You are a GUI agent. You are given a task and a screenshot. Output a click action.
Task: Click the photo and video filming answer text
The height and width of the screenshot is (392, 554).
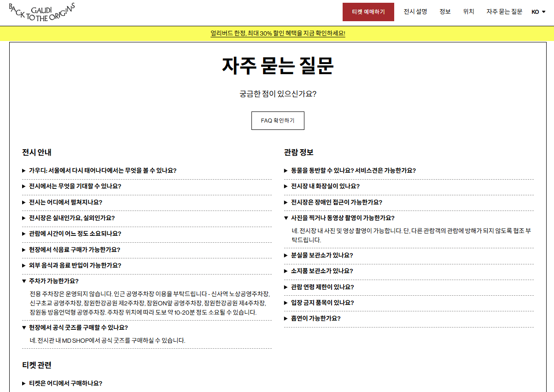(411, 235)
